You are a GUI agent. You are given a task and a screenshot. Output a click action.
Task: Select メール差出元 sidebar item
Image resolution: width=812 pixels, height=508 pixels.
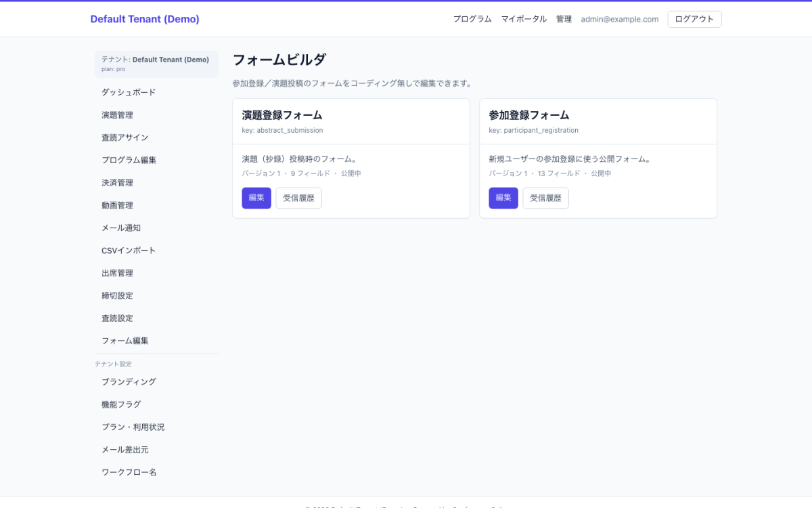coord(157,450)
